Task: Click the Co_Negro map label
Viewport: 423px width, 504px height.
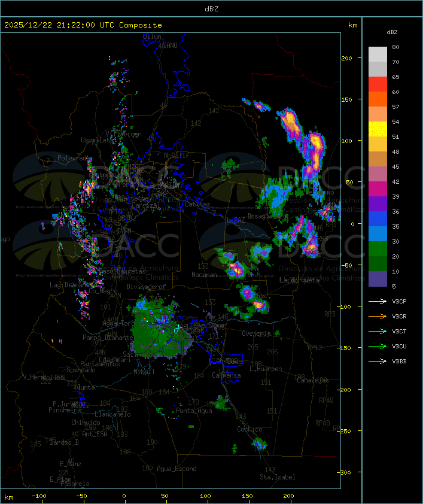Action: (x=103, y=291)
